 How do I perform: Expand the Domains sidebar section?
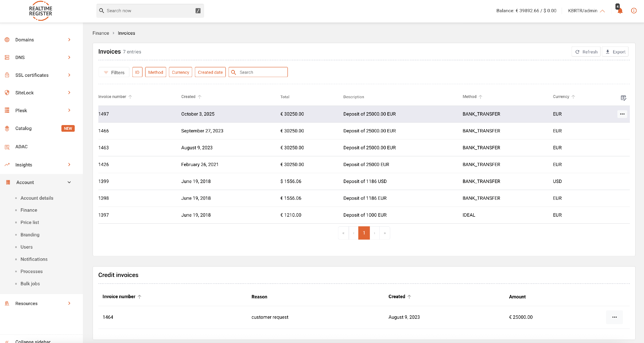[69, 40]
